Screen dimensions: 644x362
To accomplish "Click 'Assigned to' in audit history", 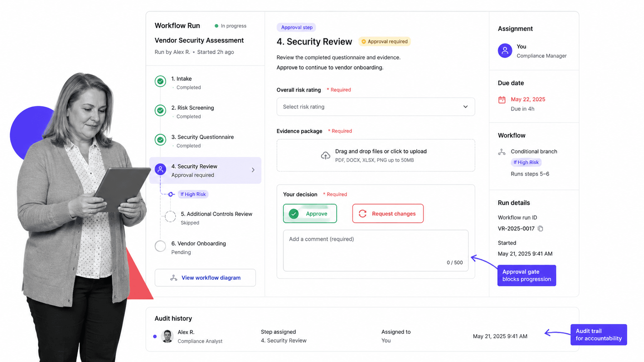I will pyautogui.click(x=396, y=332).
